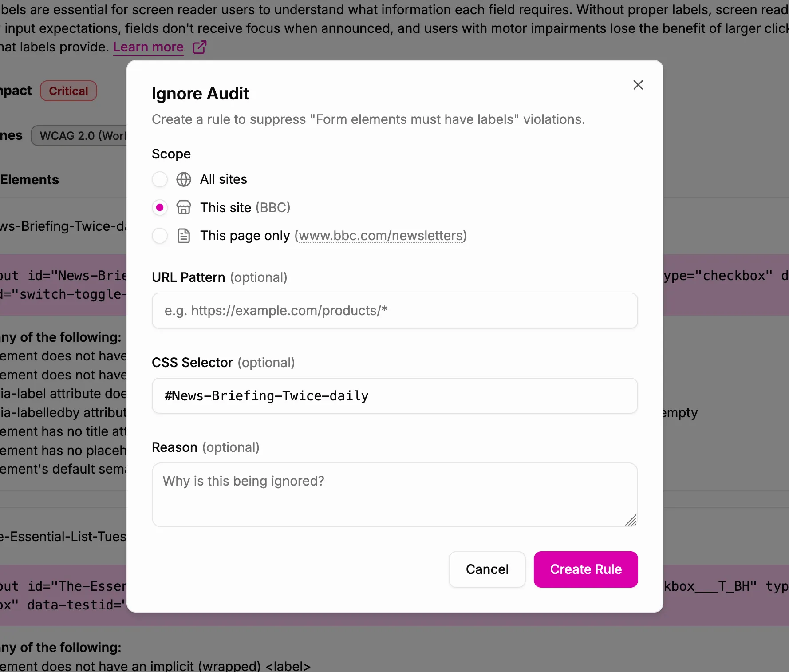This screenshot has height=672, width=789.
Task: Click the globe icon beside All sites
Action: pyautogui.click(x=184, y=179)
